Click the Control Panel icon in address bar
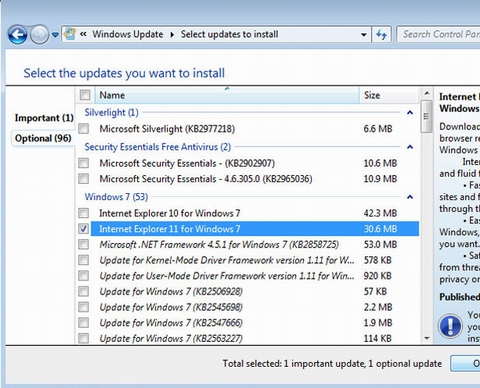The width and height of the screenshot is (480, 388). [70, 34]
